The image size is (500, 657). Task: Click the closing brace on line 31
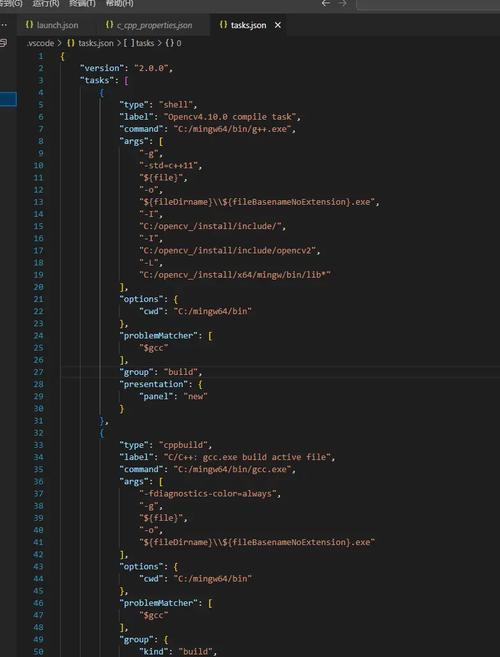(x=102, y=421)
